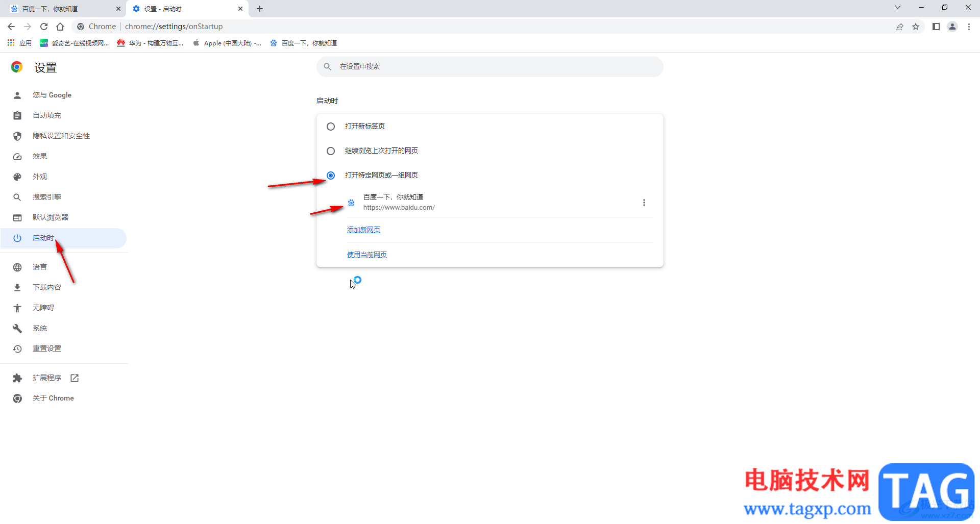The width and height of the screenshot is (980, 524).
Task: Open 系统 settings section
Action: click(63, 329)
